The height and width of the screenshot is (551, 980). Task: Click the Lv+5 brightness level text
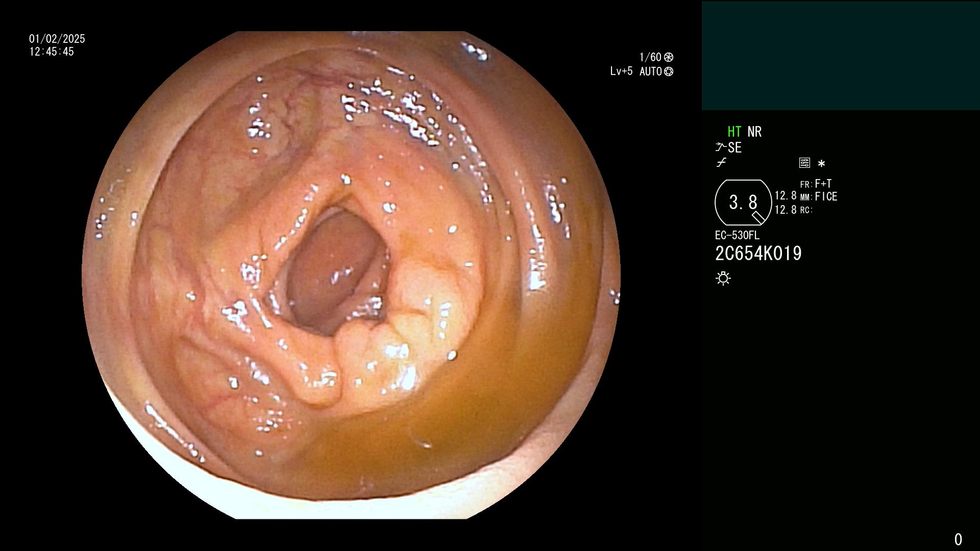[621, 71]
